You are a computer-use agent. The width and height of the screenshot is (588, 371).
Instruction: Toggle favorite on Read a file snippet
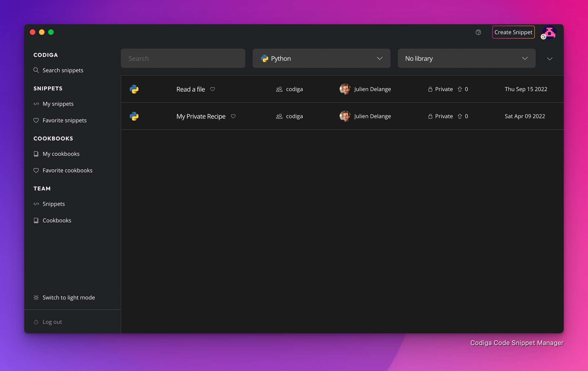coord(213,89)
